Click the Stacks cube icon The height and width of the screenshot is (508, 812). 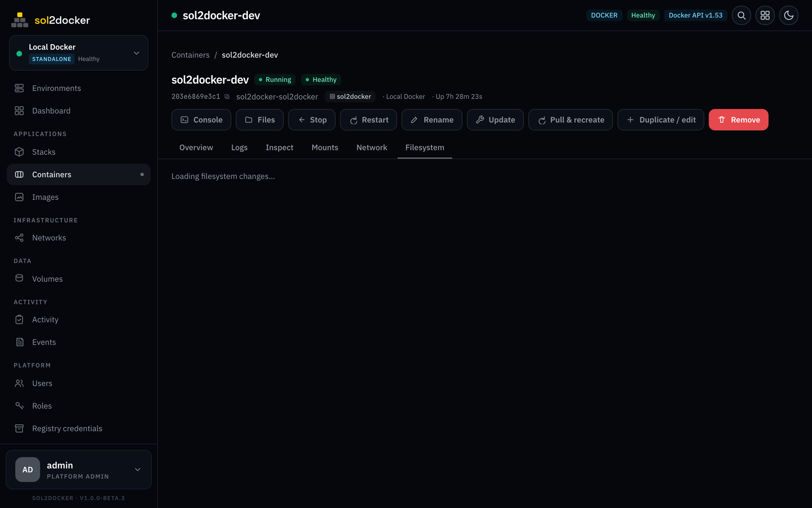click(19, 152)
